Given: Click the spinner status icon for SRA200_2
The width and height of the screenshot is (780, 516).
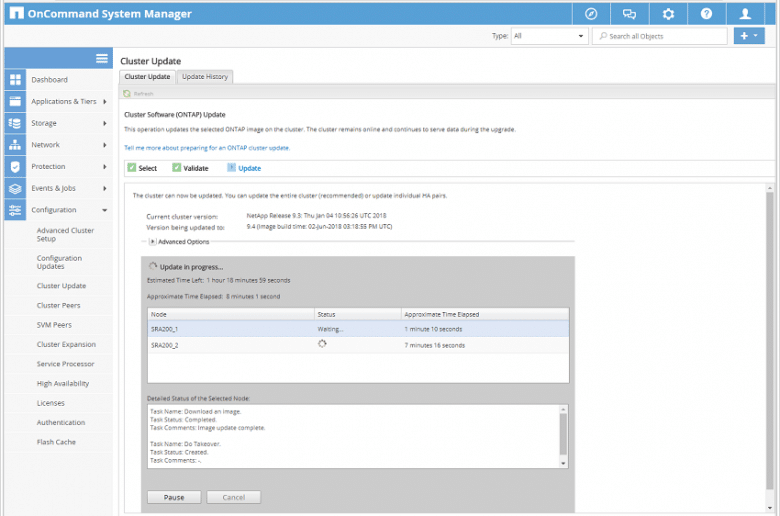Looking at the screenshot, I should pyautogui.click(x=322, y=344).
